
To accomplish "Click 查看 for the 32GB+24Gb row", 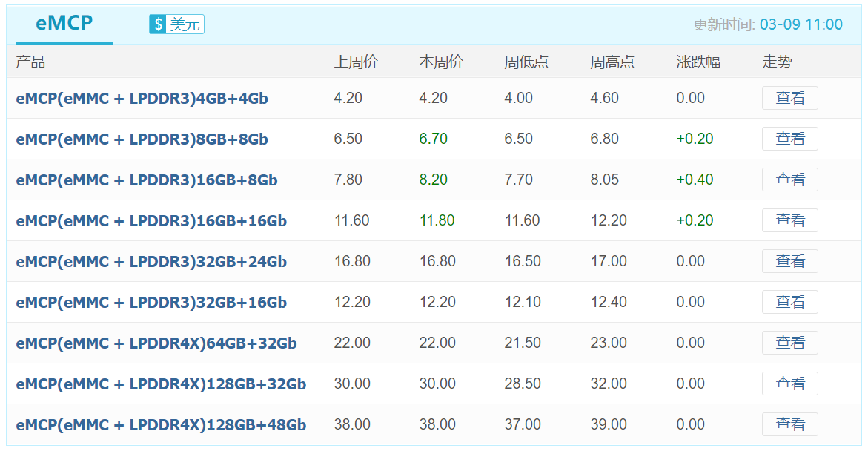I will click(x=790, y=261).
